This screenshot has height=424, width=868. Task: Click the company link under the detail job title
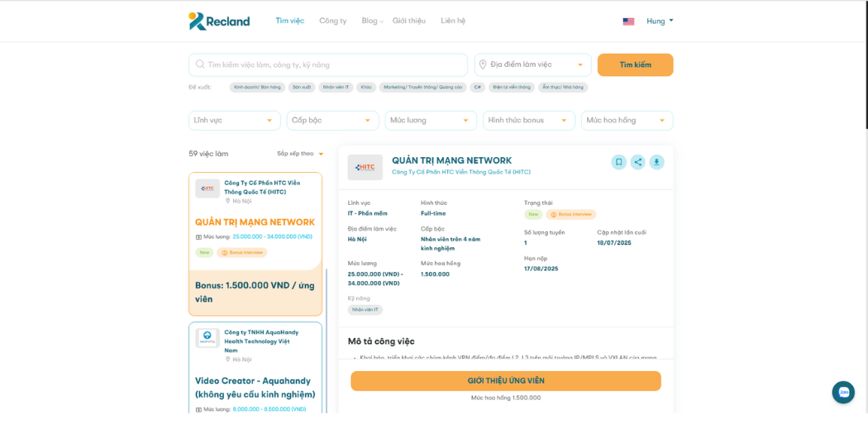pos(461,172)
